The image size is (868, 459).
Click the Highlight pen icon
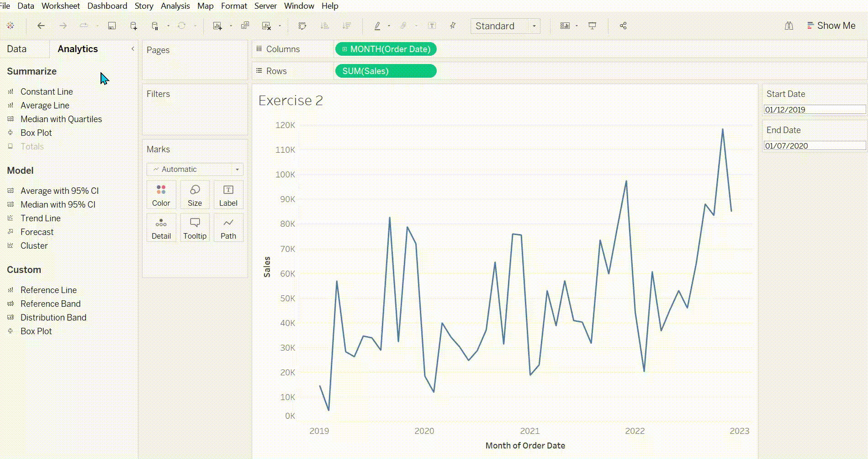(x=377, y=26)
